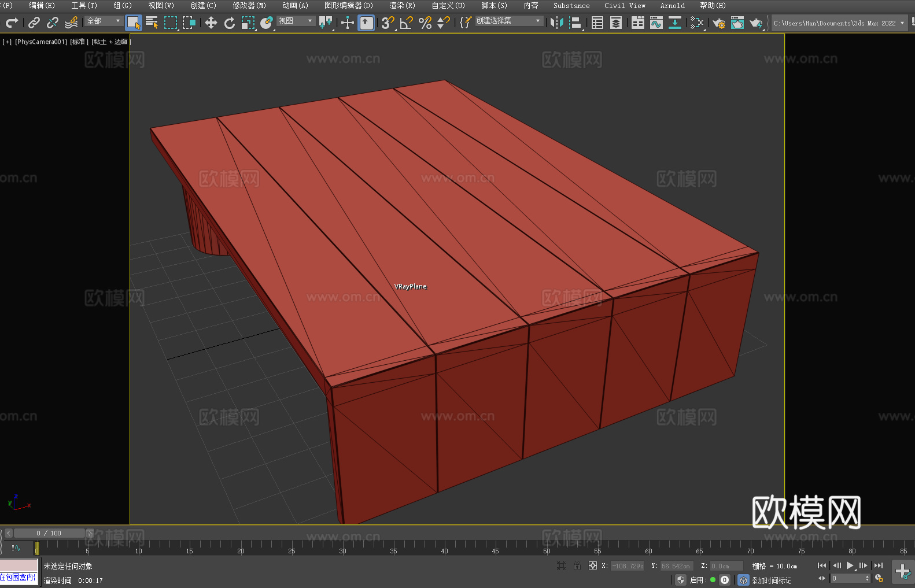The height and width of the screenshot is (588, 915).
Task: Open the Scene Explorer toggle icon
Action: 597,23
